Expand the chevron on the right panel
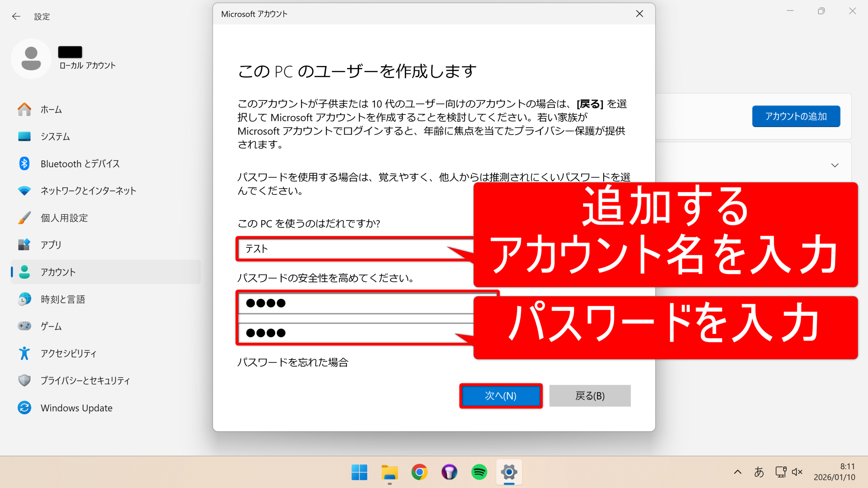The height and width of the screenshot is (488, 868). click(834, 165)
